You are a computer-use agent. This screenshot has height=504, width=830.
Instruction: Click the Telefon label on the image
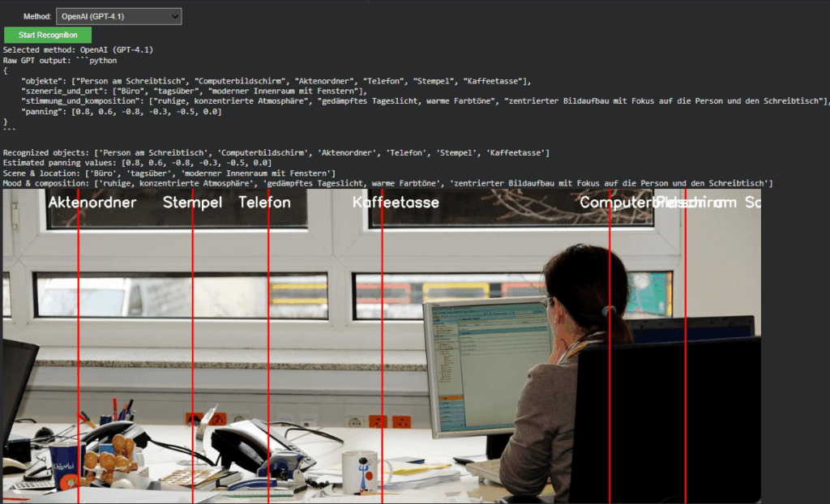tap(264, 203)
